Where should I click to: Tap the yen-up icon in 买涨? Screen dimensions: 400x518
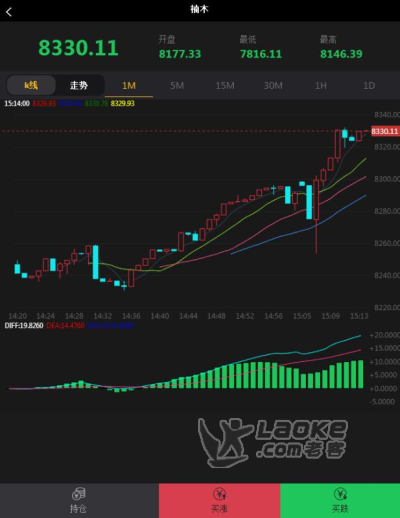click(220, 493)
